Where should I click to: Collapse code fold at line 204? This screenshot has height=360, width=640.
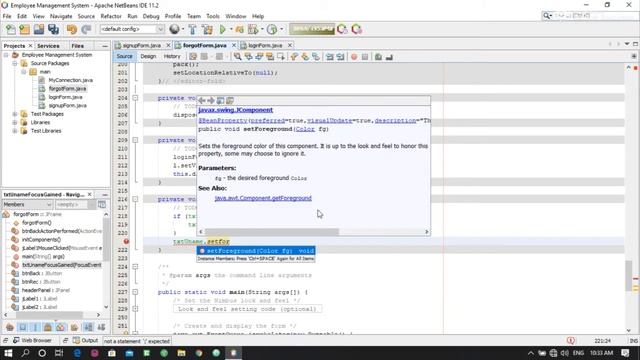pos(135,98)
